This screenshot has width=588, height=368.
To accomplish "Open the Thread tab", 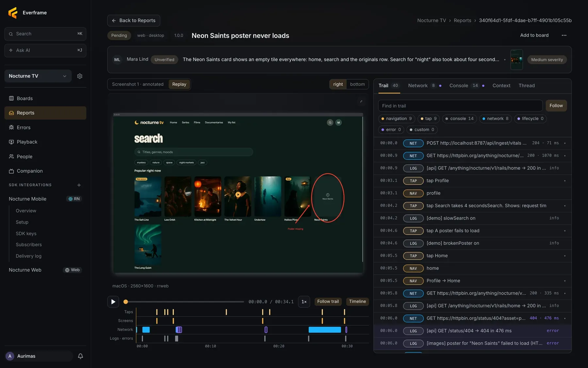I will click(527, 86).
